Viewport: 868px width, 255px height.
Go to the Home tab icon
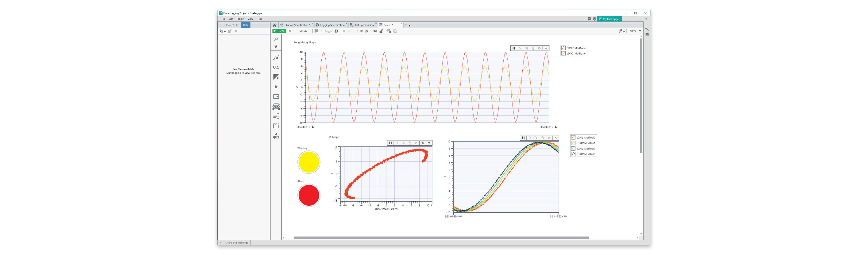275,25
